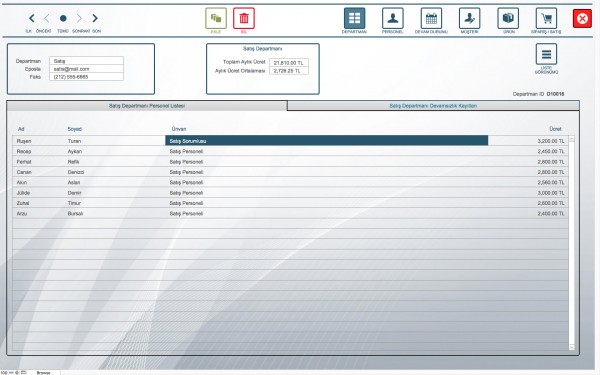
Task: Click Jülide's salary 3,000.00 TL
Action: (x=551, y=193)
